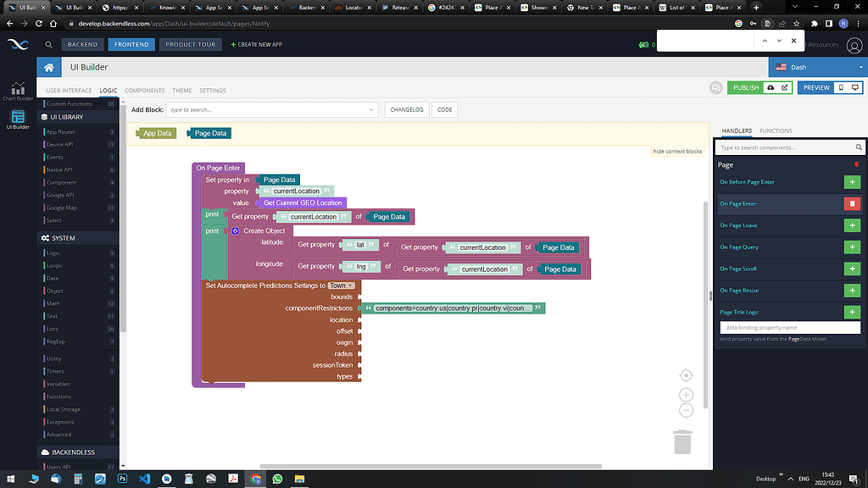Open the chat bubble icon near Publish

point(715,87)
